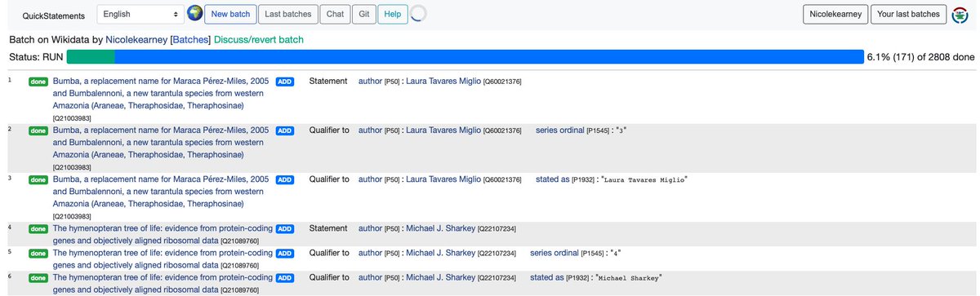980x296 pixels.
Task: Open Laura Tavares Miglio link in row 1
Action: tap(443, 82)
